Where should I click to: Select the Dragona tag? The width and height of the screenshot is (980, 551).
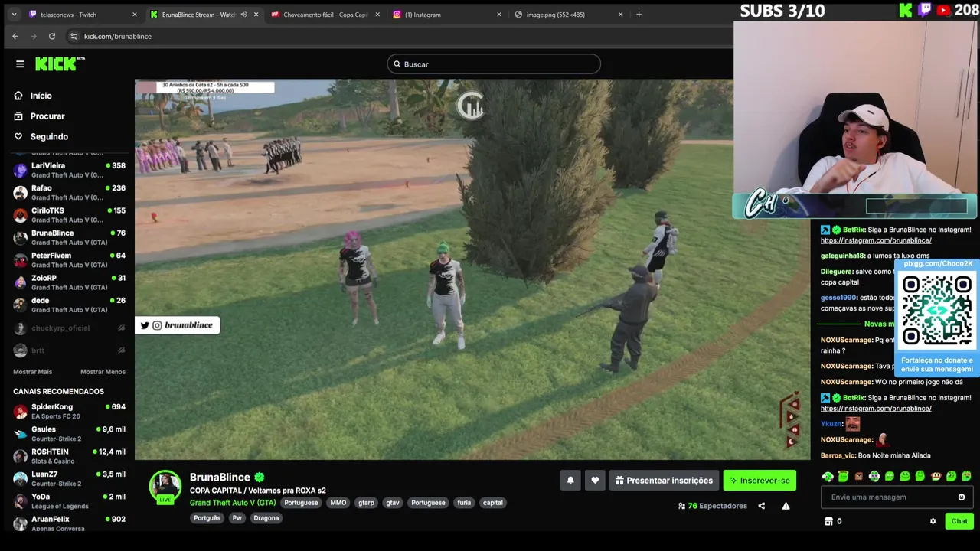point(266,518)
